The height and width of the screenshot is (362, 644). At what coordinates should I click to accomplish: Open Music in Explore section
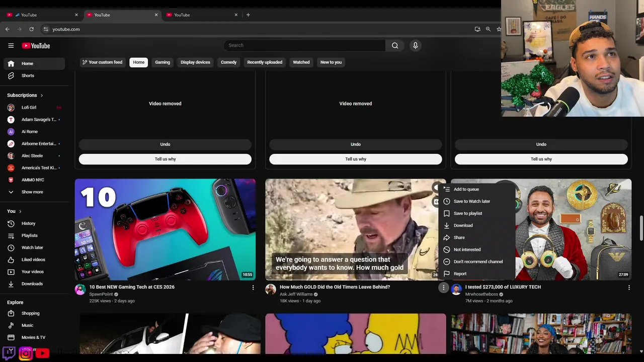[x=34, y=325]
